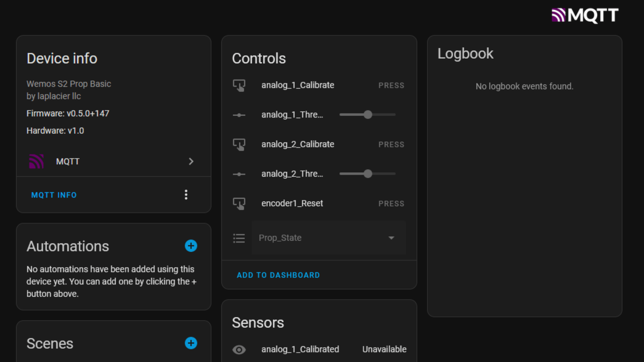
Task: Adjust the analog_2_Threshold slider
Action: click(x=368, y=174)
